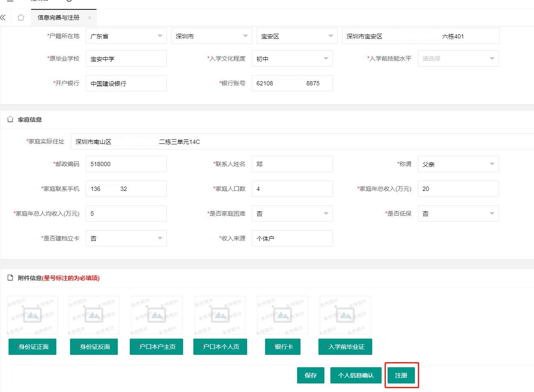Viewport: 534px width, 392px height.
Task: Open the 入学文化程度 dropdown
Action: 292,59
